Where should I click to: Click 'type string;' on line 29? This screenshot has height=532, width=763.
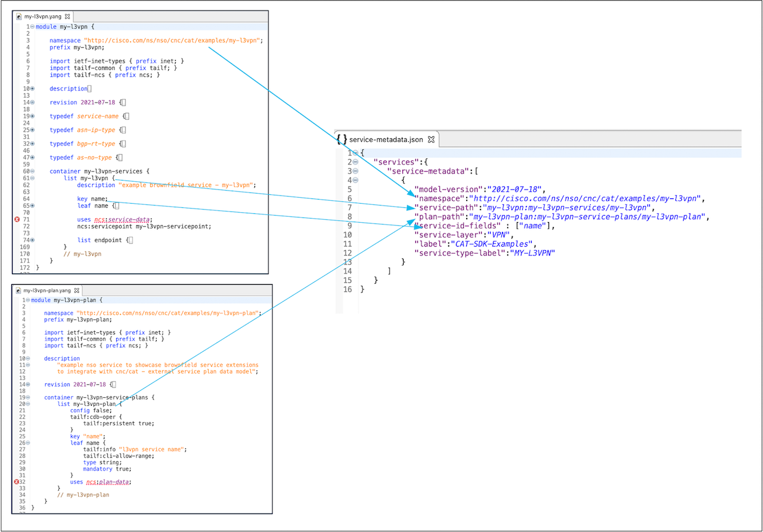(x=103, y=462)
